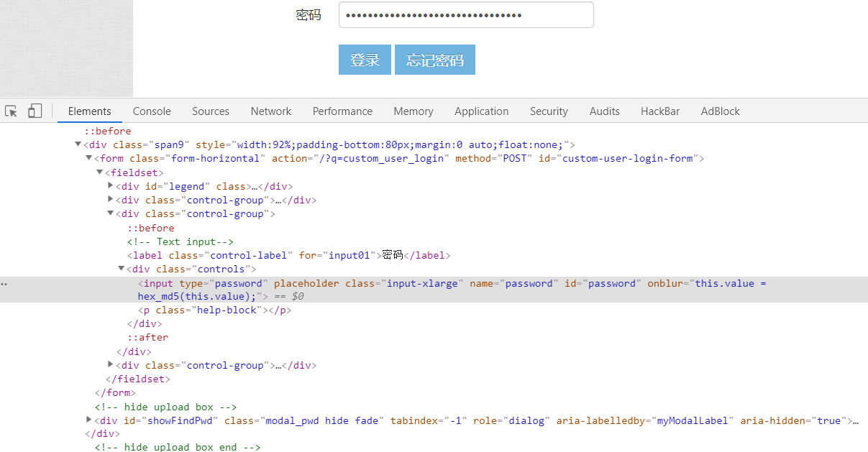The image size is (868, 452).
Task: Click the modal_pwd hide fade class value
Action: point(321,420)
